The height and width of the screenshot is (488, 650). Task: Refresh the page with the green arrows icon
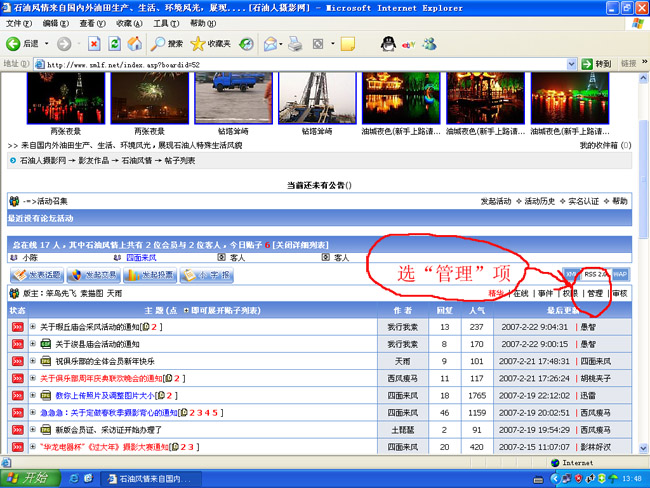114,44
